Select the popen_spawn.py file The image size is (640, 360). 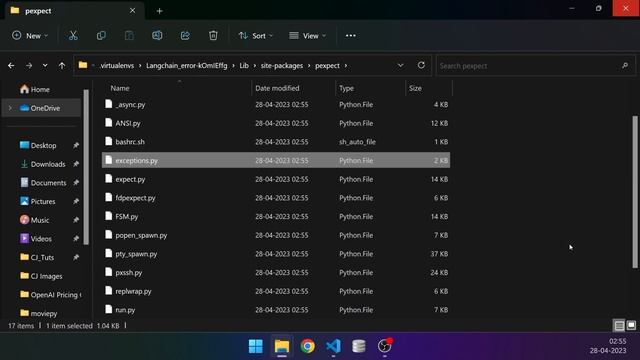[x=276, y=235]
